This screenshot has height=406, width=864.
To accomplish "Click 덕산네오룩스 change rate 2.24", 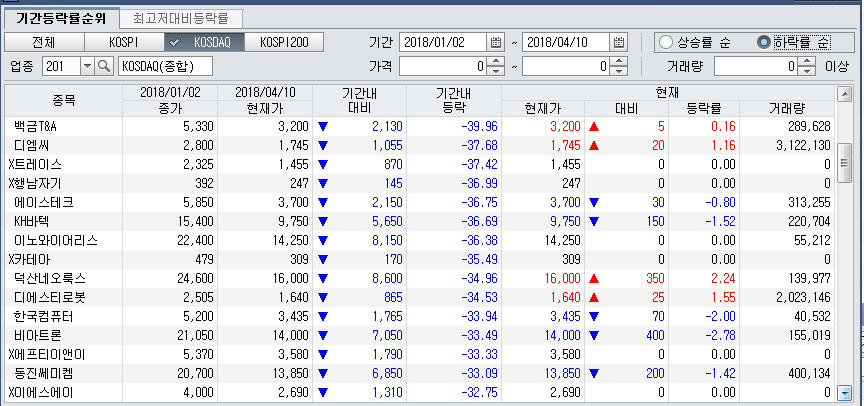I will point(723,279).
